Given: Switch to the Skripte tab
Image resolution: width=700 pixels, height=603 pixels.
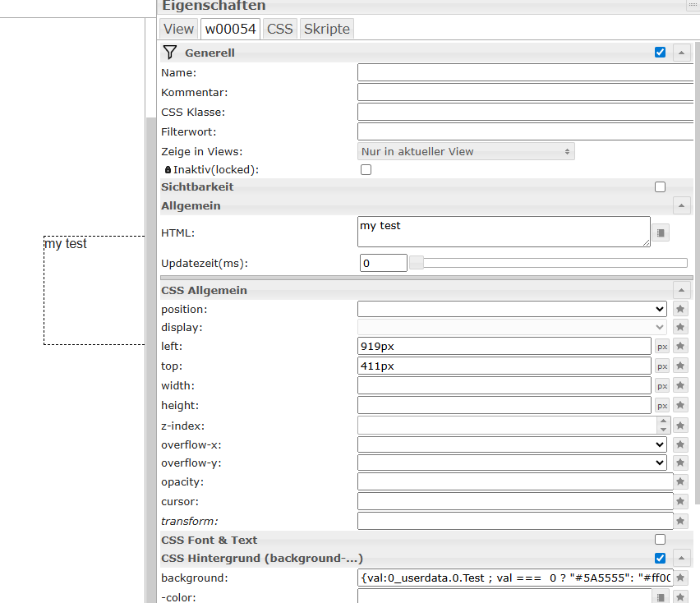Looking at the screenshot, I should tap(327, 29).
